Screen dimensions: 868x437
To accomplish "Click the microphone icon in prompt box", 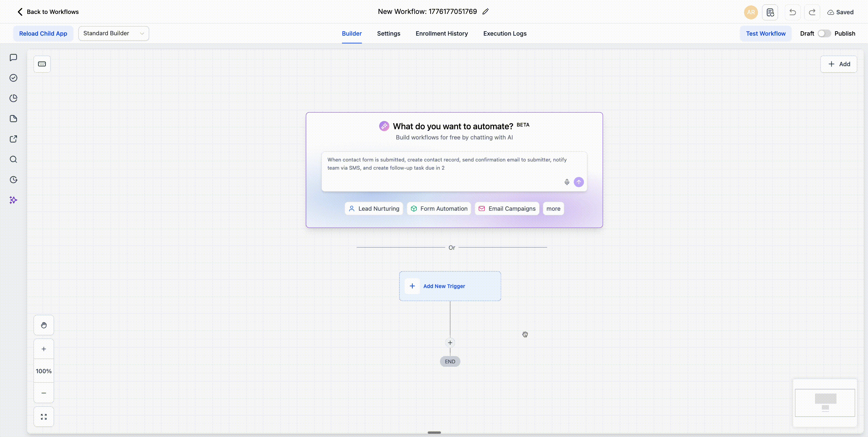I will 567,182.
